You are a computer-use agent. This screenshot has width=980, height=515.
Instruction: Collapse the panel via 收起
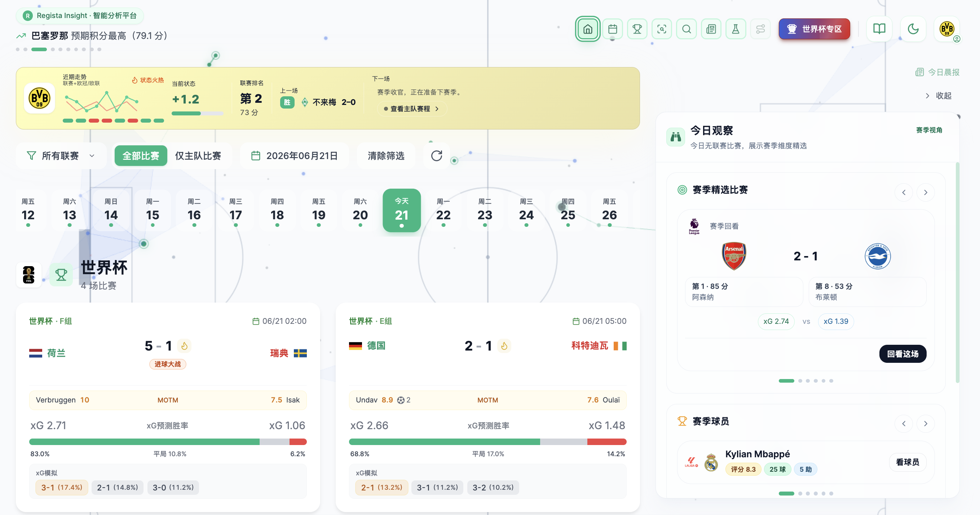pos(939,96)
